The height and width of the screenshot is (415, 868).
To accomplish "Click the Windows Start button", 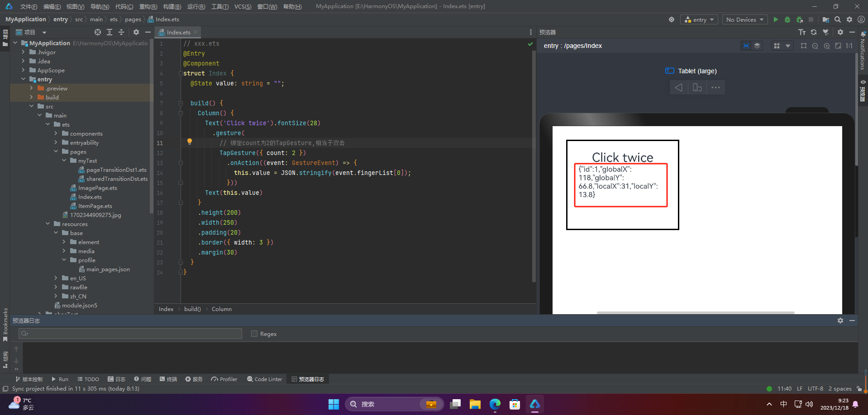I will click(334, 404).
